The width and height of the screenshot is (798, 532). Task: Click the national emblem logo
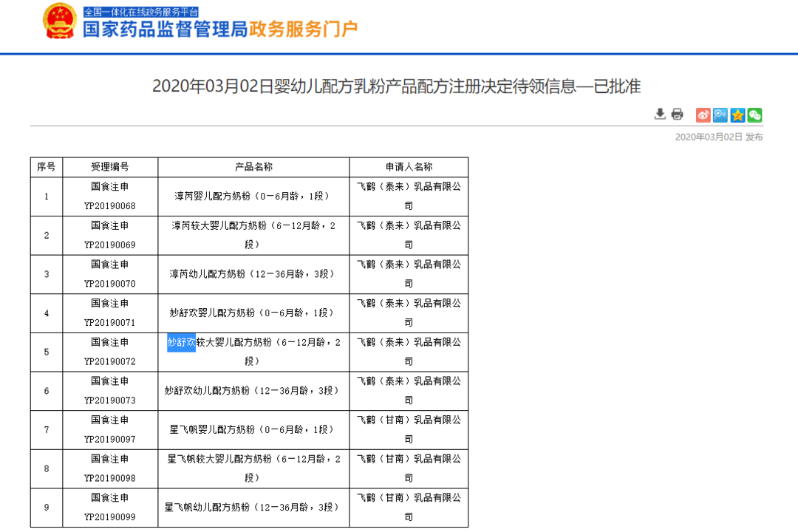[x=60, y=21]
